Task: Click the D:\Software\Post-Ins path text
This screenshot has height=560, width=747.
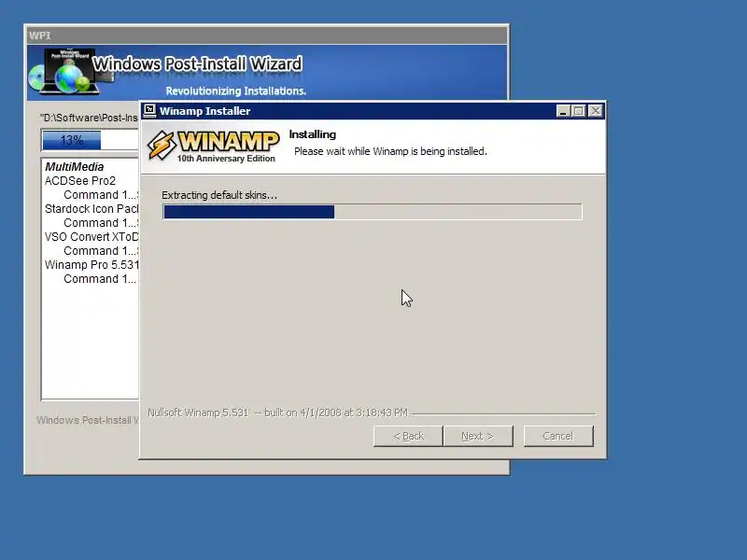Action: [x=90, y=118]
